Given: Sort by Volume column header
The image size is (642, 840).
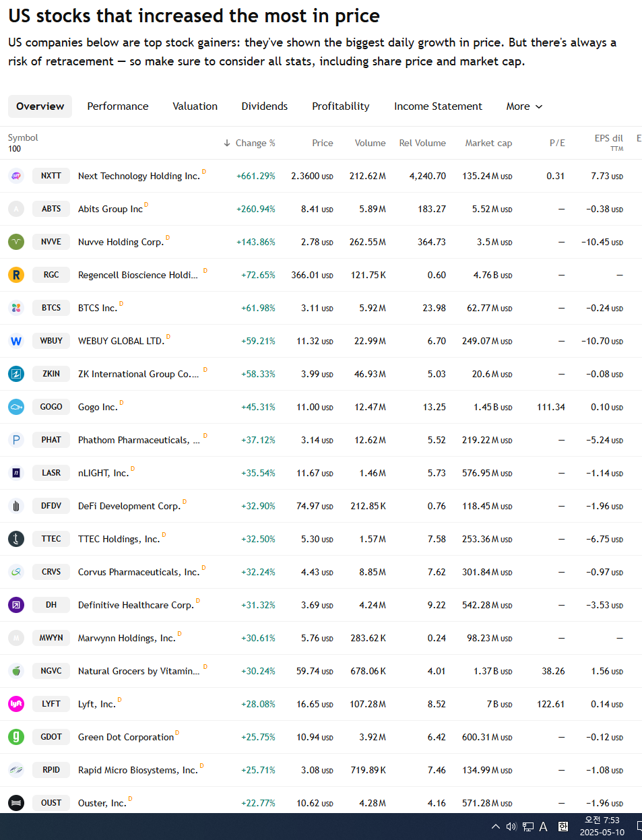Looking at the screenshot, I should point(371,143).
